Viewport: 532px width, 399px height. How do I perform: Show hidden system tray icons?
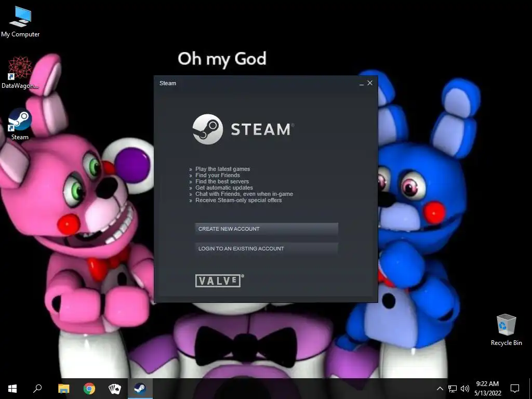tap(440, 389)
